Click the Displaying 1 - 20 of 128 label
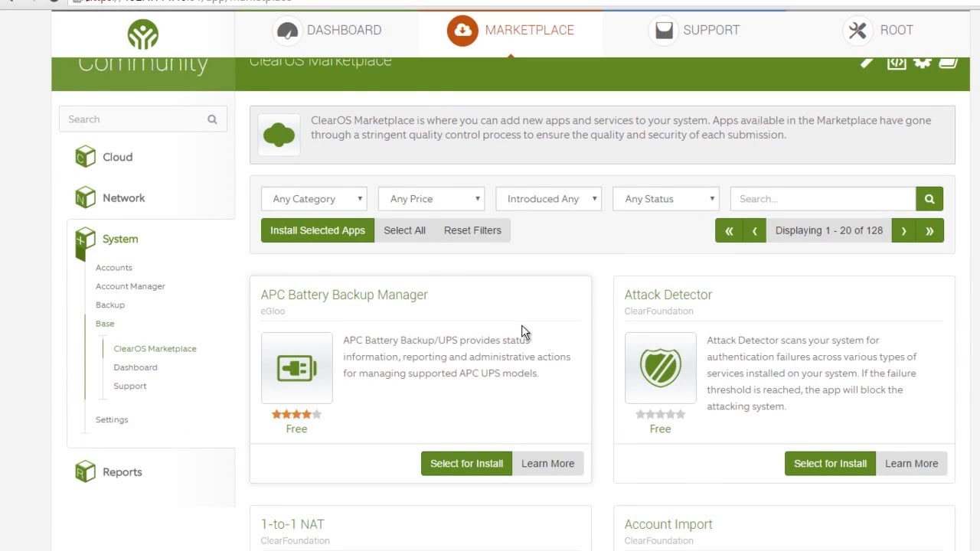The height and width of the screenshot is (551, 980). (829, 230)
